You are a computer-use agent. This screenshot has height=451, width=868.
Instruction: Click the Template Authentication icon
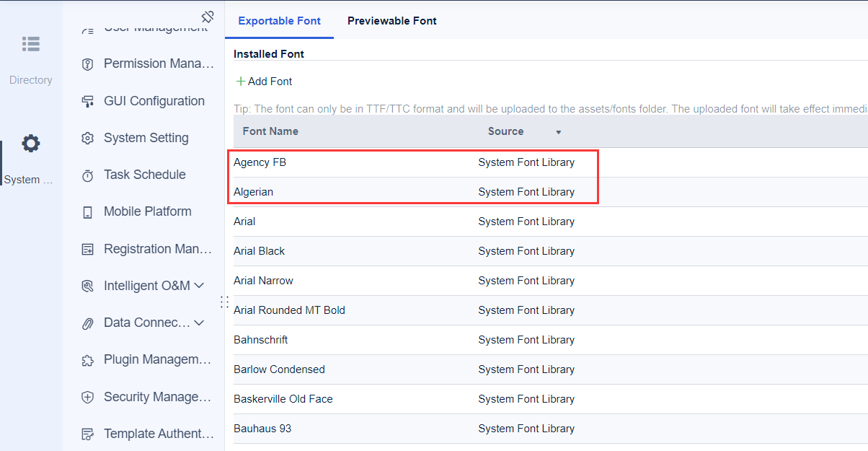tap(88, 434)
